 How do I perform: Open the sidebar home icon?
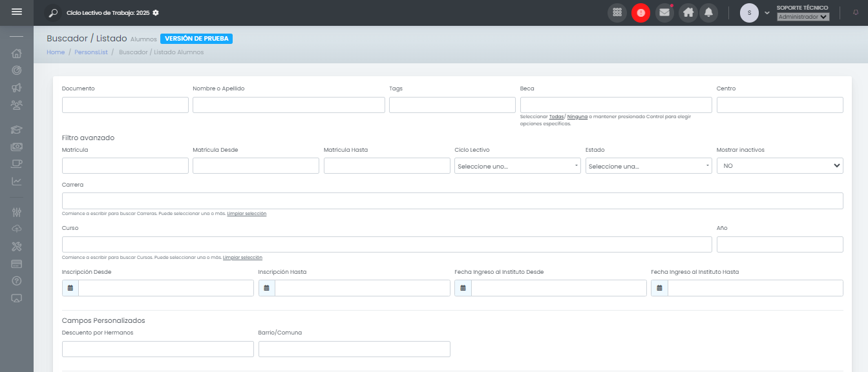coord(17,54)
